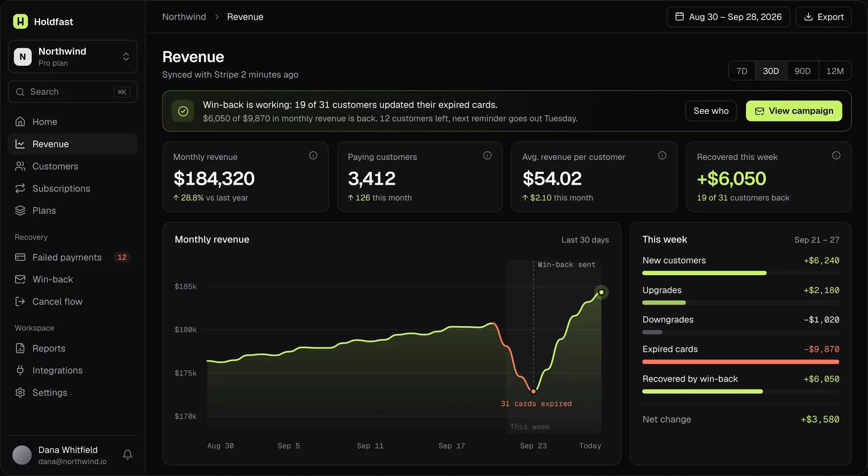The image size is (868, 476).
Task: Open the Aug 30 – Sep 28, 2026 date picker
Action: coord(728,17)
